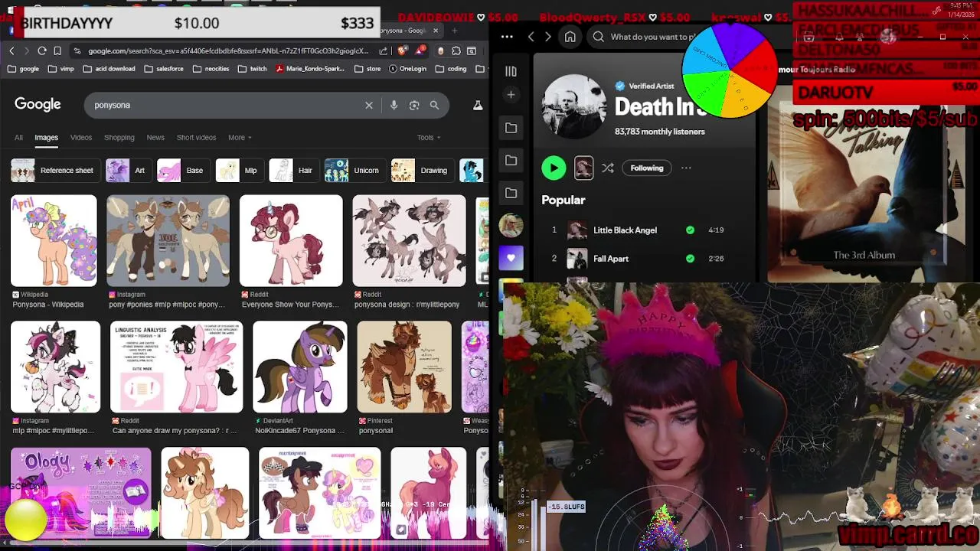Image resolution: width=980 pixels, height=551 pixels.
Task: Switch to Short videos tab
Action: (197, 138)
